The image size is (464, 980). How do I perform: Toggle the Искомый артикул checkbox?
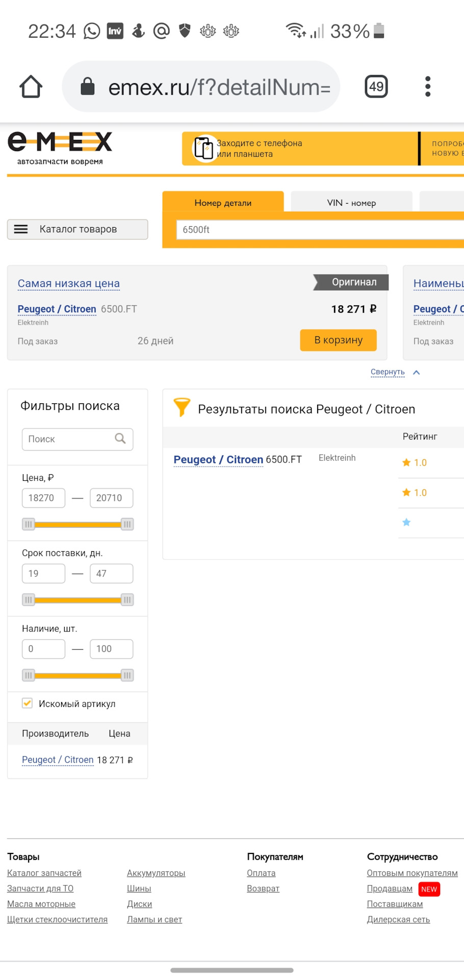[28, 703]
